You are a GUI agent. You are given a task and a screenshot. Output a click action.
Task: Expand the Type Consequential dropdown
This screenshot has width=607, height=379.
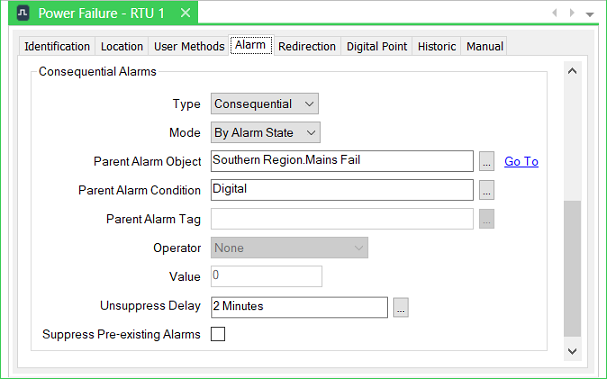[265, 104]
